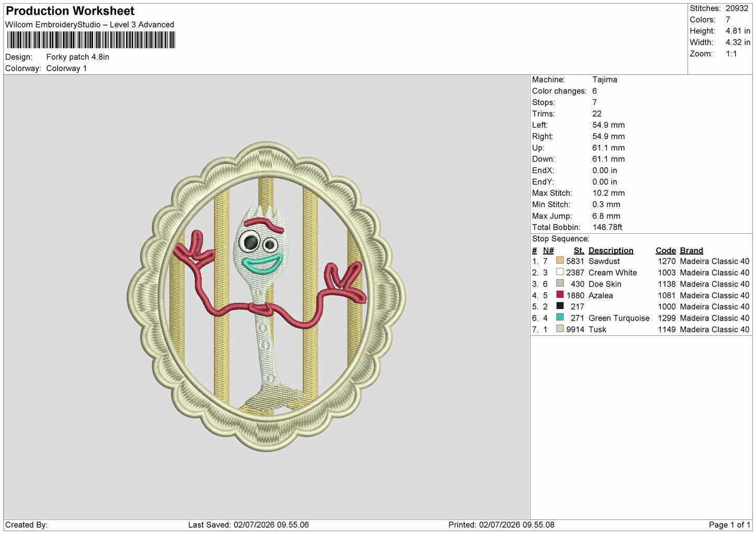Image resolution: width=756 pixels, height=534 pixels.
Task: Click the Doe Skin color swatch
Action: (560, 283)
